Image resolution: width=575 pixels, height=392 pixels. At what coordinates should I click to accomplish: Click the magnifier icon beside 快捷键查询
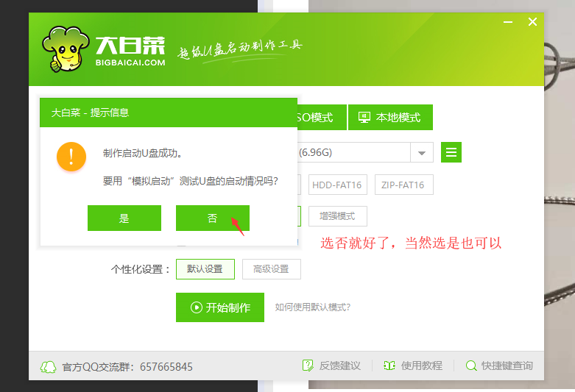[x=471, y=366]
